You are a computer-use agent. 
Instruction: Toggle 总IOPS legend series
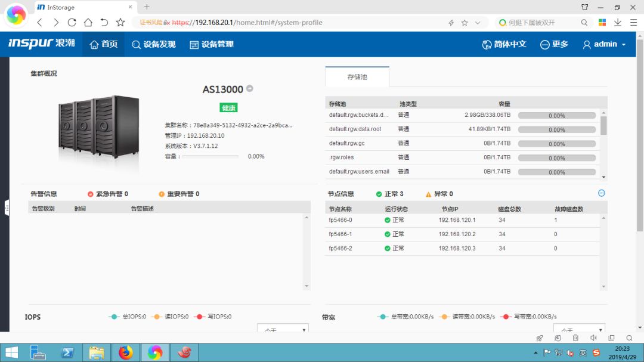pos(128,317)
